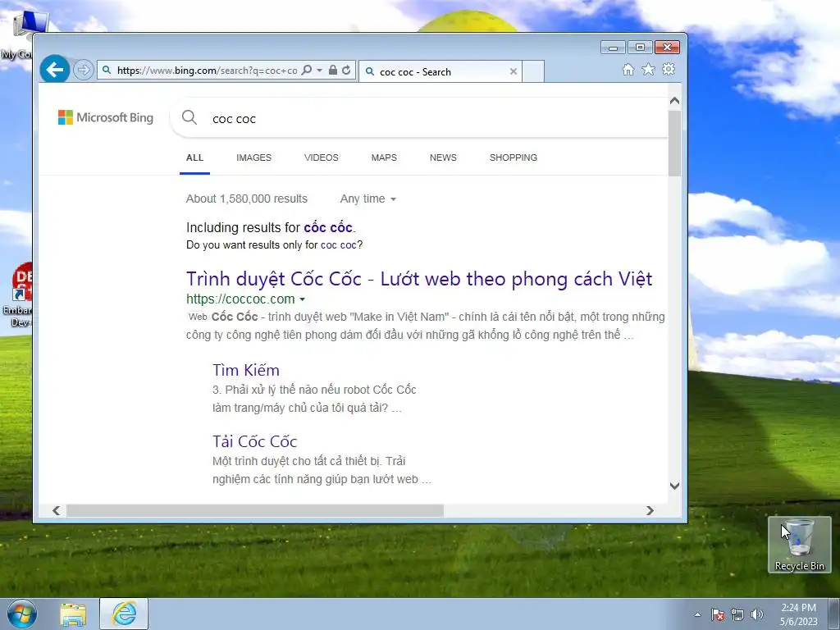Expand the arrow beside https://coccoc.com
Image resolution: width=840 pixels, height=630 pixels.
point(302,299)
